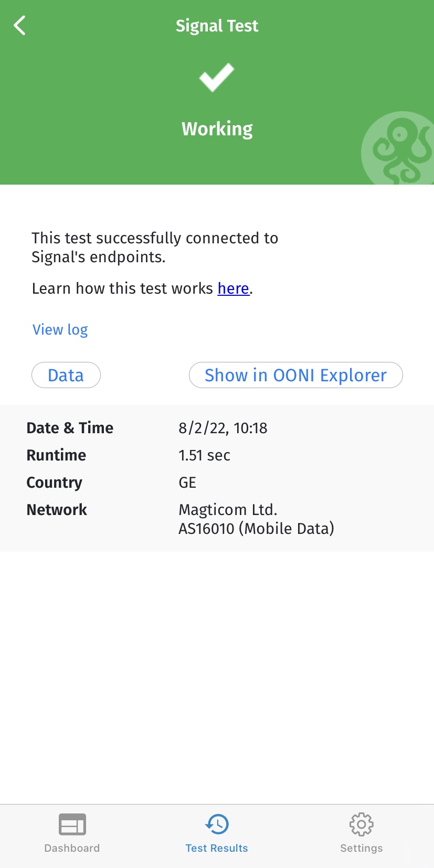Open the Dashboard tab
434x868 pixels.
(72, 833)
